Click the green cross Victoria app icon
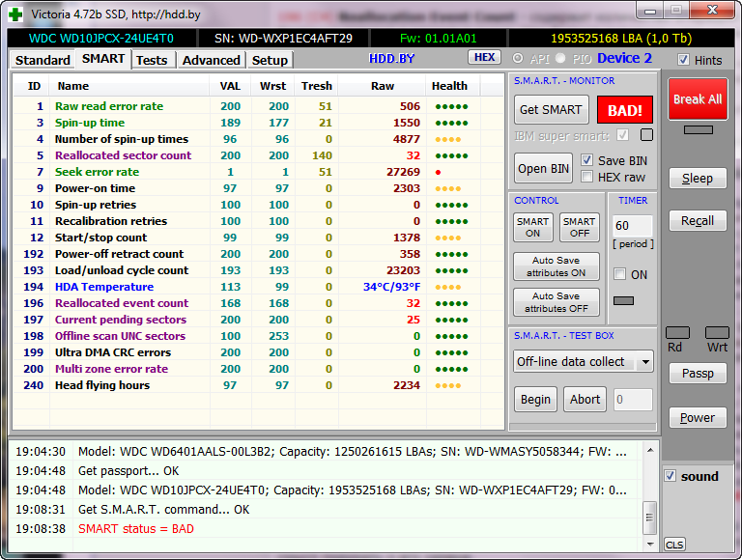The width and height of the screenshot is (742, 560). (x=16, y=14)
